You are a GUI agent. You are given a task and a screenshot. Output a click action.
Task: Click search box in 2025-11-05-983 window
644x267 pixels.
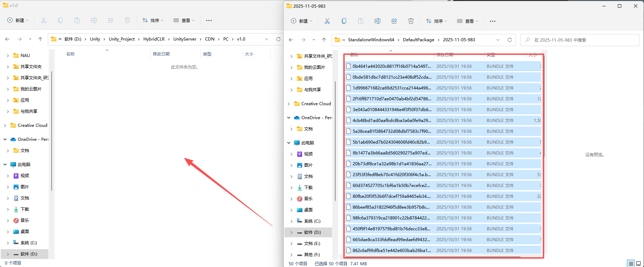579,40
